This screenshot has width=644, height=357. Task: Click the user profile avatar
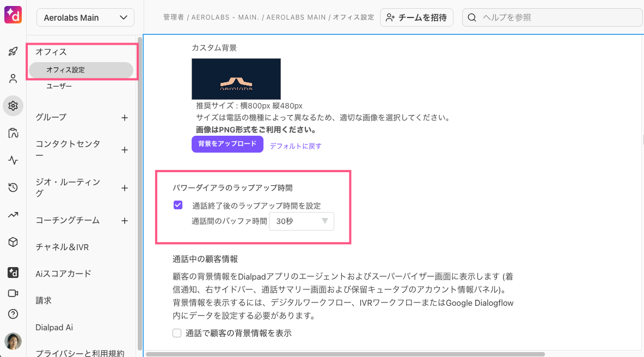pos(13,341)
